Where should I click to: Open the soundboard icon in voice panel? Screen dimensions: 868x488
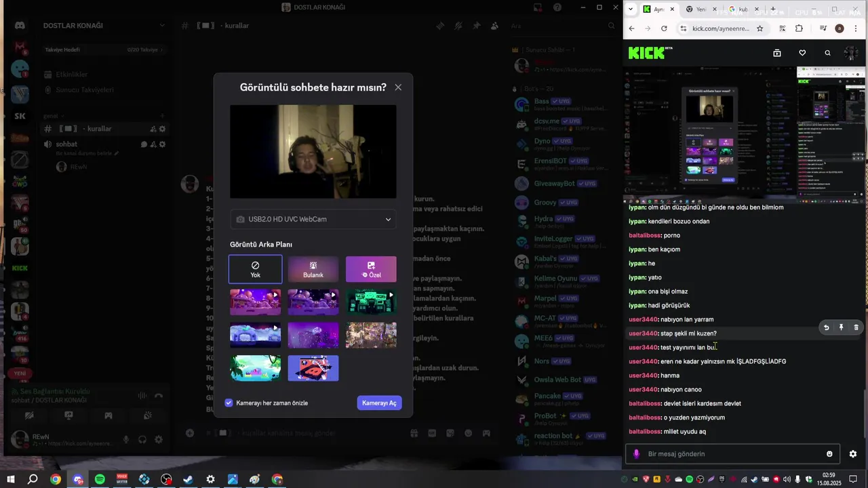pos(148,415)
